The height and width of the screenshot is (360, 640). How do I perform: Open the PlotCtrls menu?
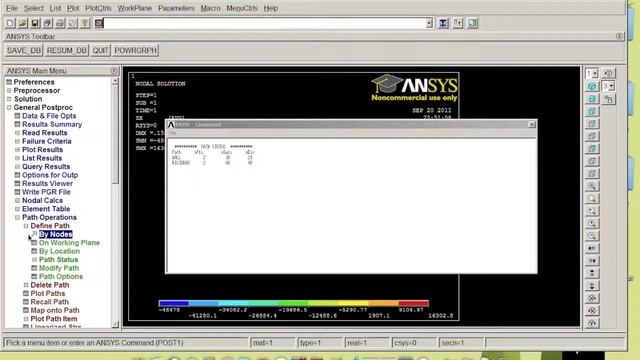coord(98,8)
